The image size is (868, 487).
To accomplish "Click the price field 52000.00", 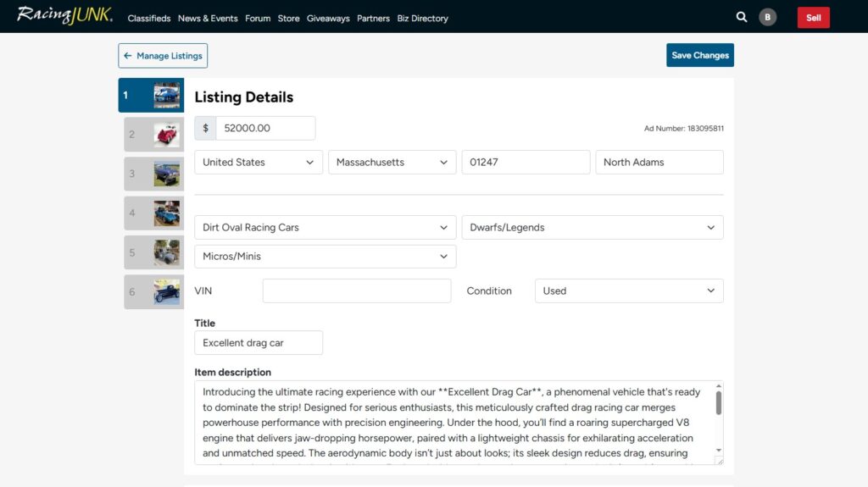I will pyautogui.click(x=265, y=128).
